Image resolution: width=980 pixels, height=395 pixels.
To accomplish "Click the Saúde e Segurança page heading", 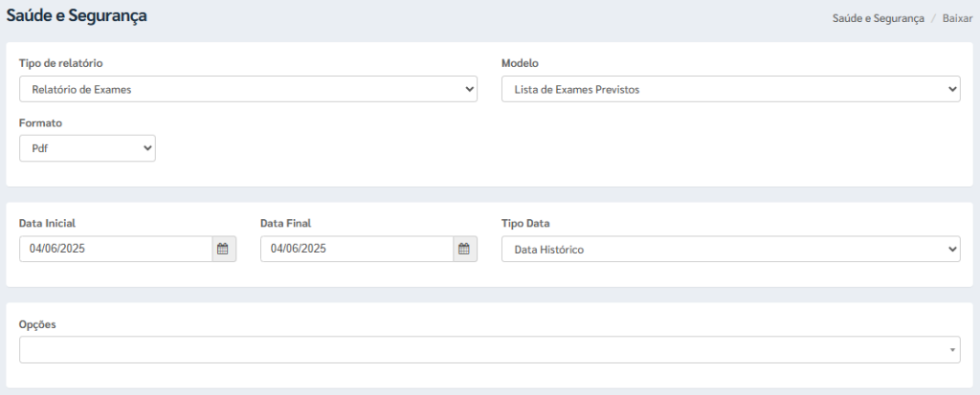I will 77,16.
